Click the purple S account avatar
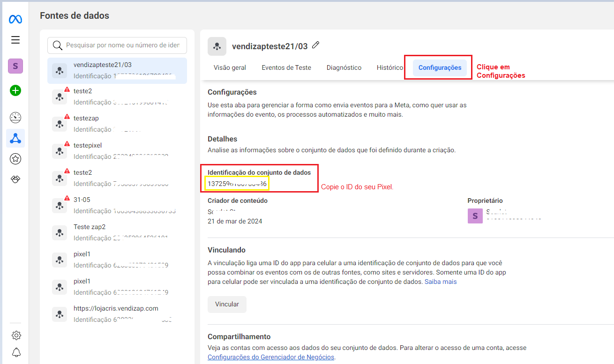Image resolution: width=614 pixels, height=364 pixels. tap(15, 66)
